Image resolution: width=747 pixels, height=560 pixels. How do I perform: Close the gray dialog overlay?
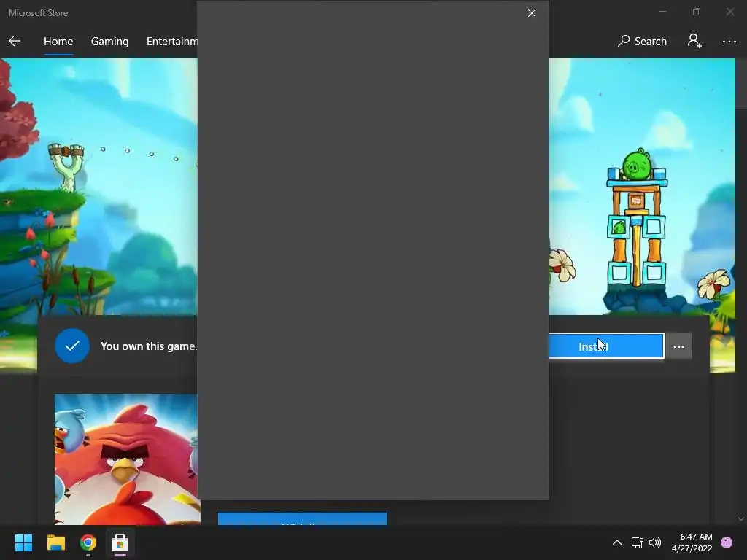pyautogui.click(x=532, y=13)
